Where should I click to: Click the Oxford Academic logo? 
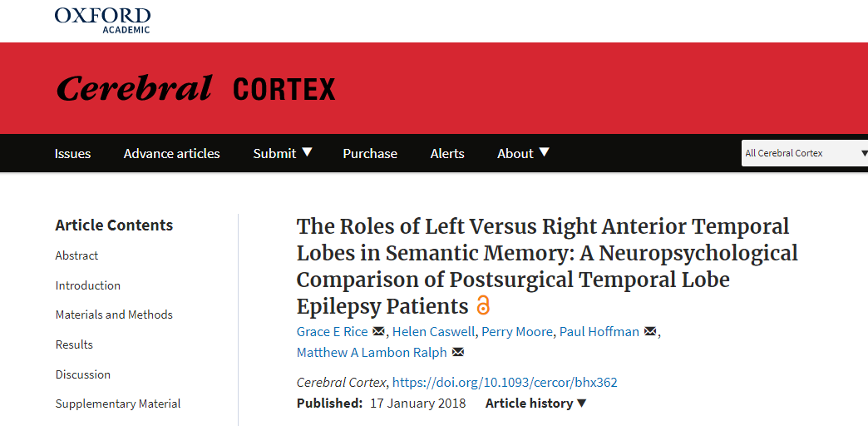coord(102,20)
